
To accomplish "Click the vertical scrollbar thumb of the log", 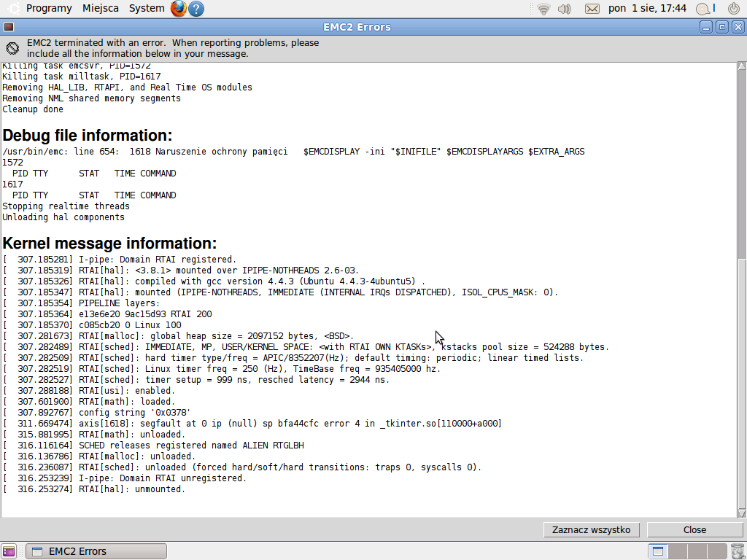I will pos(742,384).
